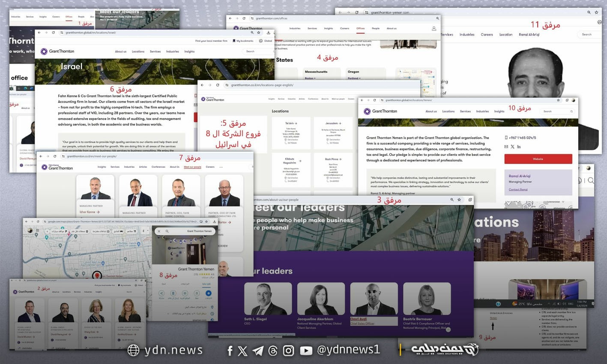This screenshot has height=364, width=607.
Task: Reload the grantthornton-yemen.com page
Action: 357,12
